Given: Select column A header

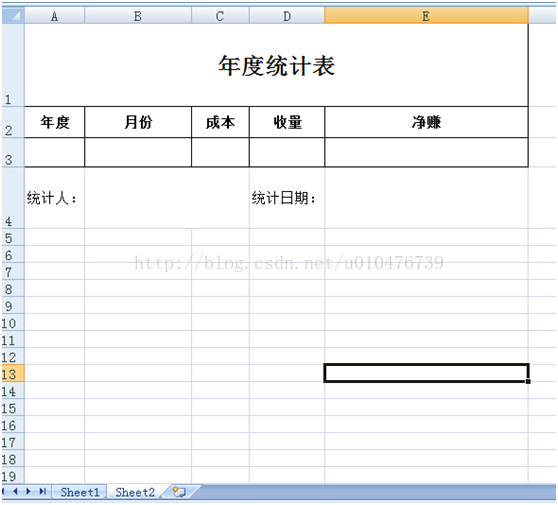Looking at the screenshot, I should pyautogui.click(x=54, y=16).
